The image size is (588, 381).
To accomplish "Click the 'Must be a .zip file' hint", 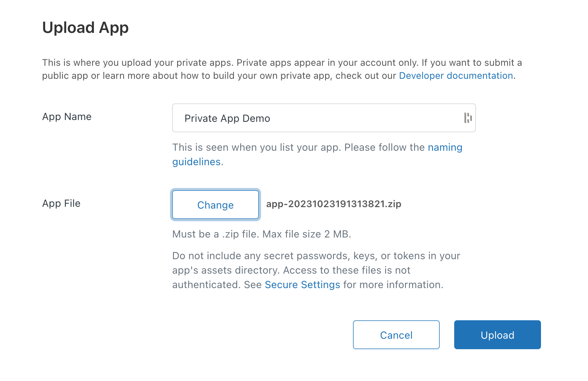I will point(262,234).
